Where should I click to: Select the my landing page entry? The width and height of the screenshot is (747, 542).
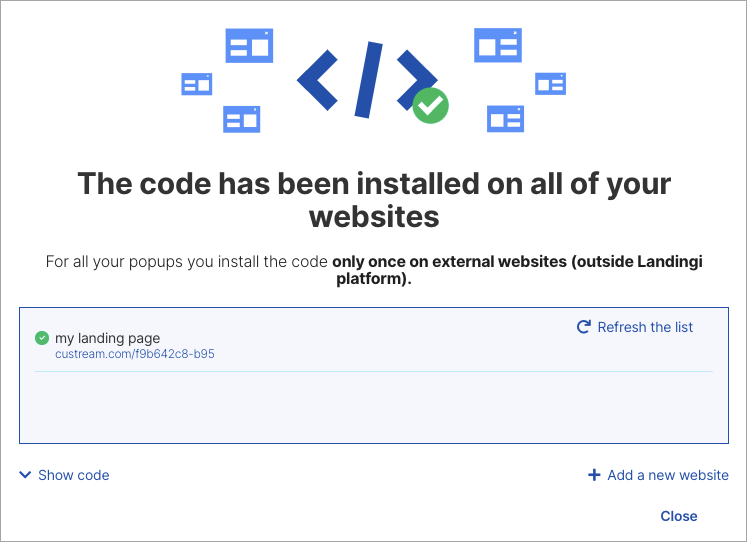[107, 338]
